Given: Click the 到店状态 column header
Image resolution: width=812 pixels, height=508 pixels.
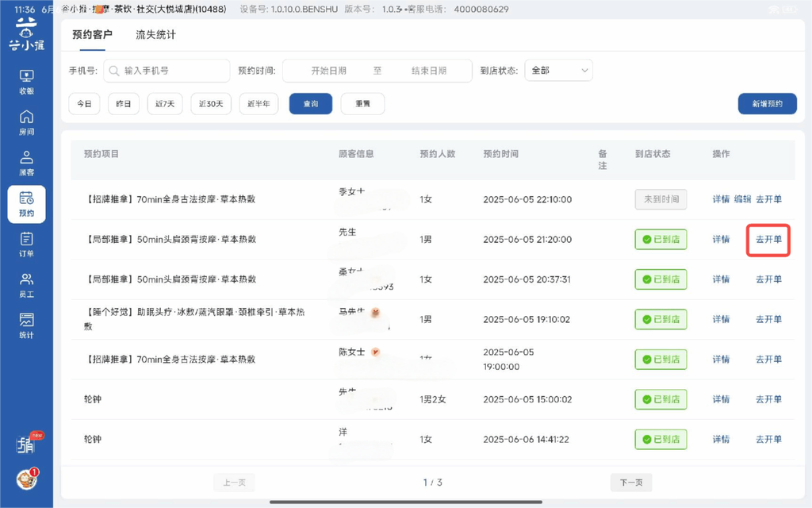Looking at the screenshot, I should [x=653, y=154].
